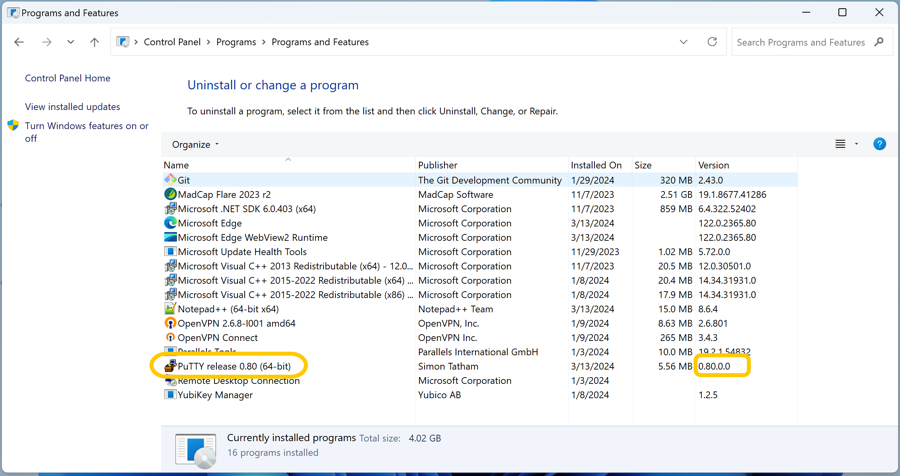
Task: Click the MadCap Flare 2023 r2 icon
Action: (170, 194)
